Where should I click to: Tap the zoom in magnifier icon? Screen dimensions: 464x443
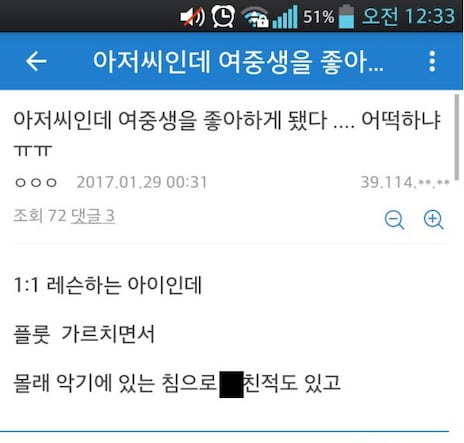[433, 220]
